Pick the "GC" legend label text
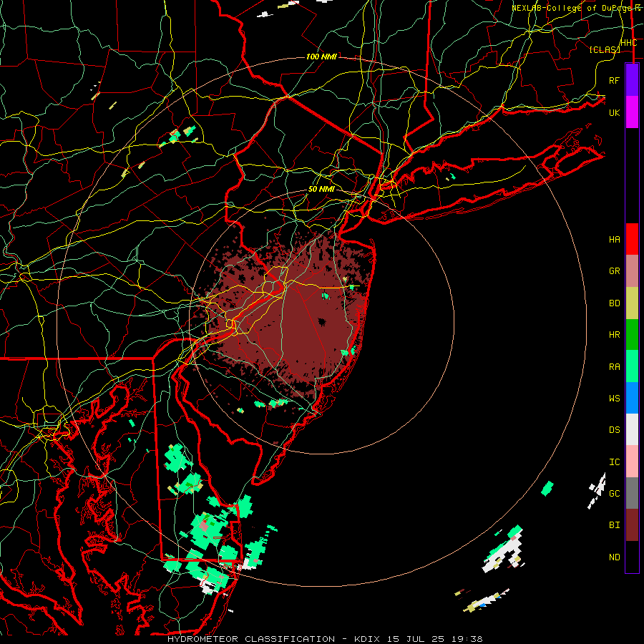Image resolution: width=644 pixels, height=644 pixels. (x=615, y=494)
